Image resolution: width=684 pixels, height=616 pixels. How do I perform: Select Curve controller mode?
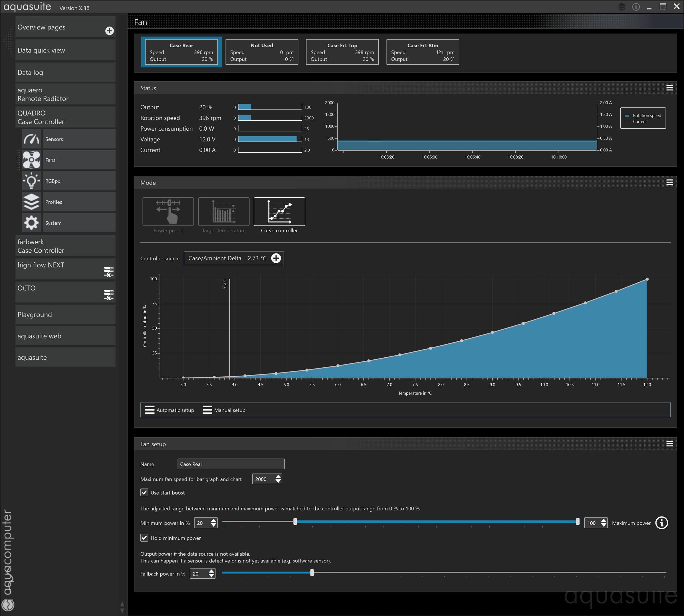pyautogui.click(x=279, y=212)
